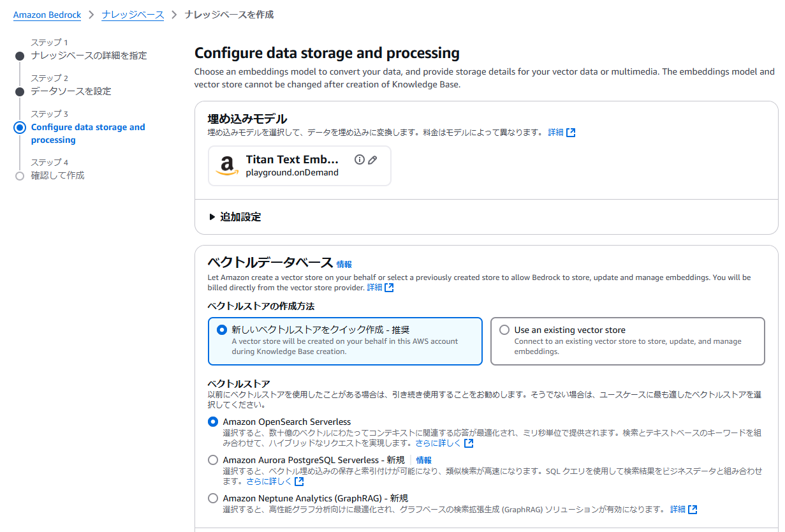Open external link icon after vector store provider 詳細
Image resolution: width=785 pixels, height=532 pixels.
(389, 288)
